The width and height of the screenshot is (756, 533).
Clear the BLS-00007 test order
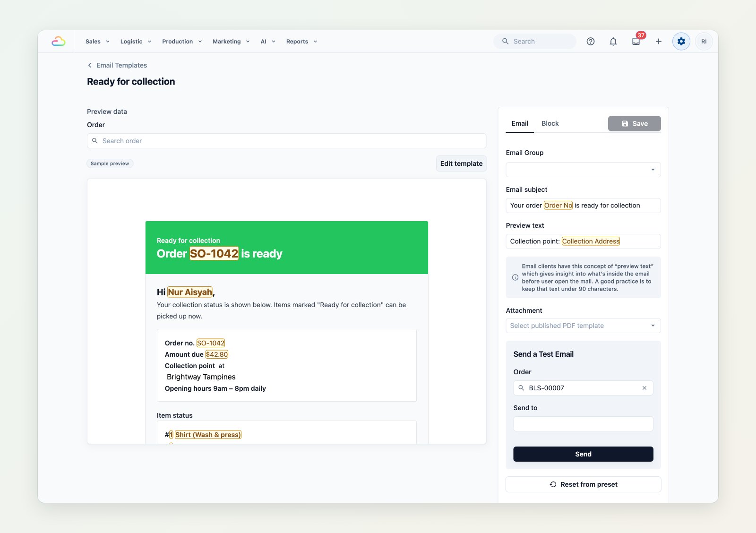644,388
